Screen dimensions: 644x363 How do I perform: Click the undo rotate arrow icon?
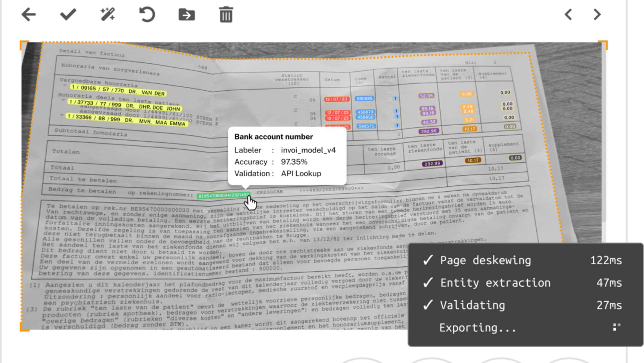[147, 15]
